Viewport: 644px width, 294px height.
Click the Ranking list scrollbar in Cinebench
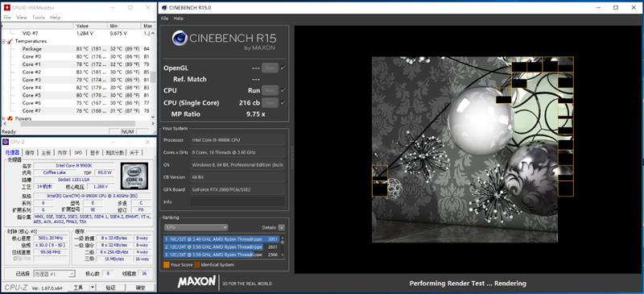point(282,246)
